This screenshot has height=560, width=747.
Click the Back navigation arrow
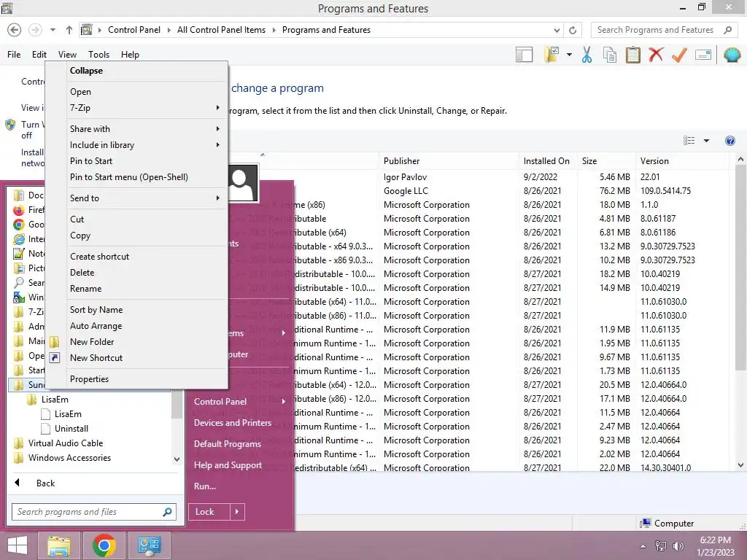point(15,30)
